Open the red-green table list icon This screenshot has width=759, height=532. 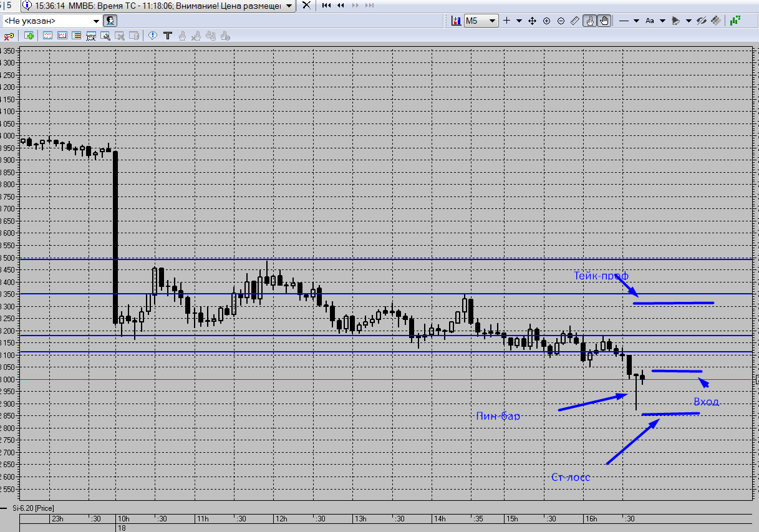pos(76,36)
